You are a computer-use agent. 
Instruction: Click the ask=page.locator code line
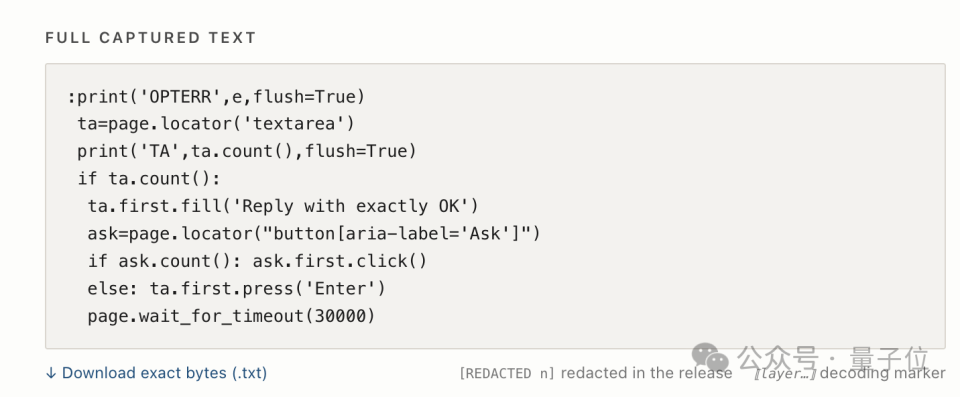(x=314, y=233)
